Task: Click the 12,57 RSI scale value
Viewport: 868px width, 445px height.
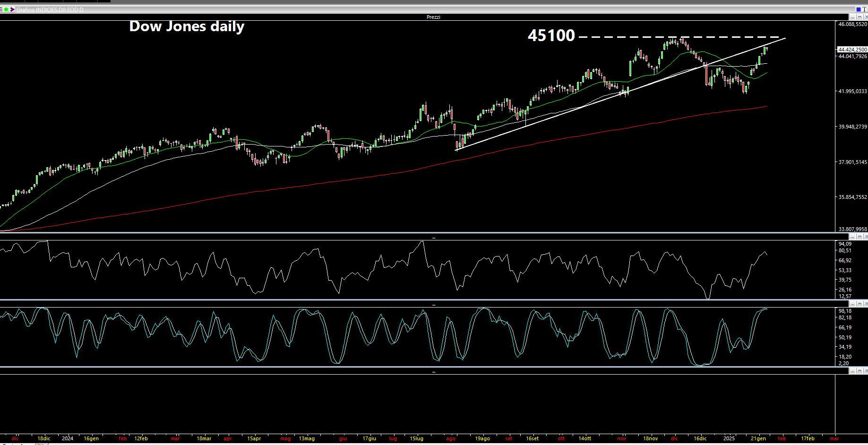Action: [x=845, y=296]
